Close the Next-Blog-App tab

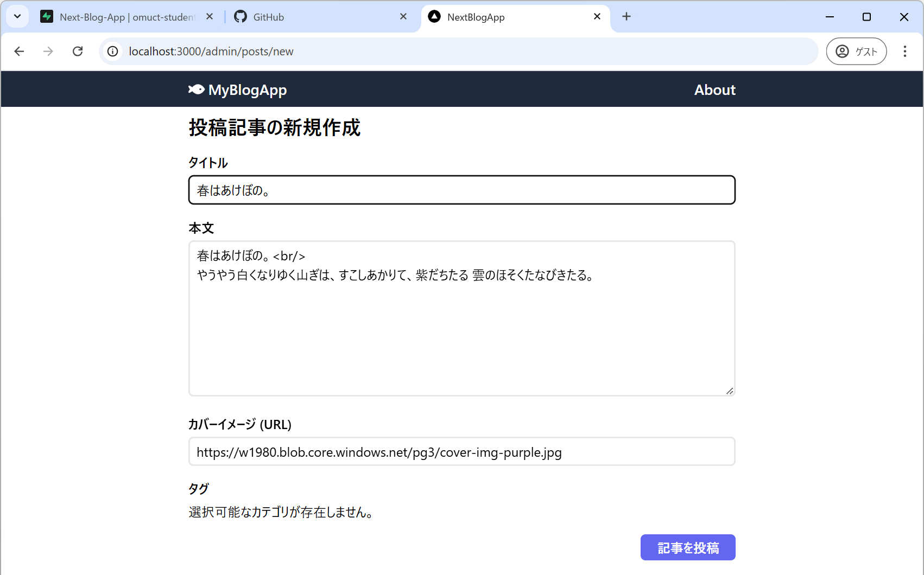tap(210, 17)
